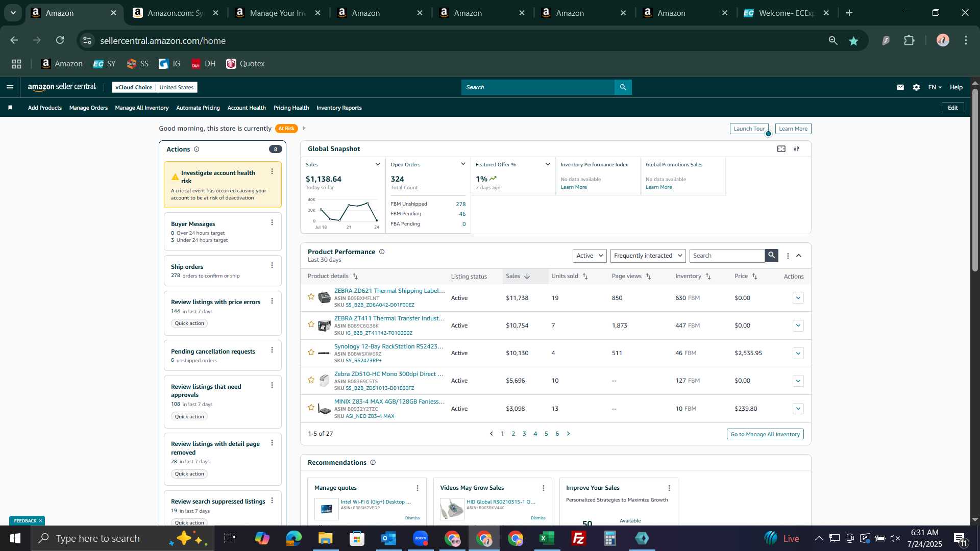Open the EN language dropdown
The height and width of the screenshot is (551, 980).
(935, 87)
